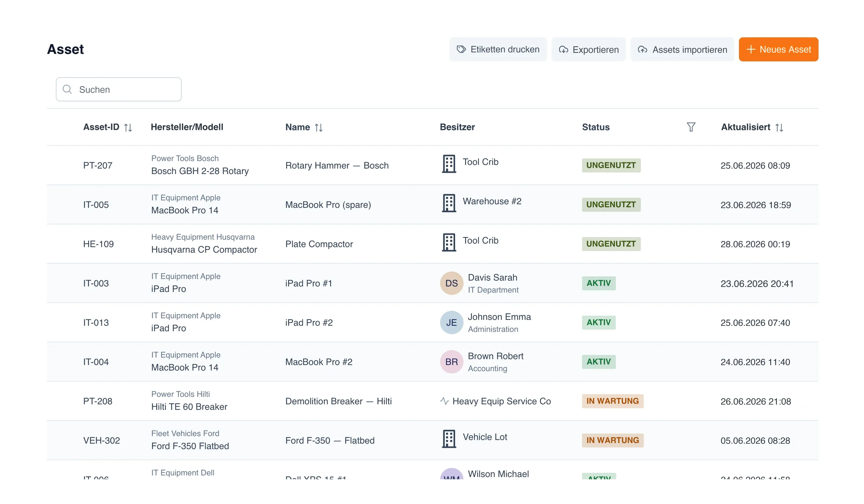
Task: Click the building icon in PT-207 row
Action: [x=449, y=164]
